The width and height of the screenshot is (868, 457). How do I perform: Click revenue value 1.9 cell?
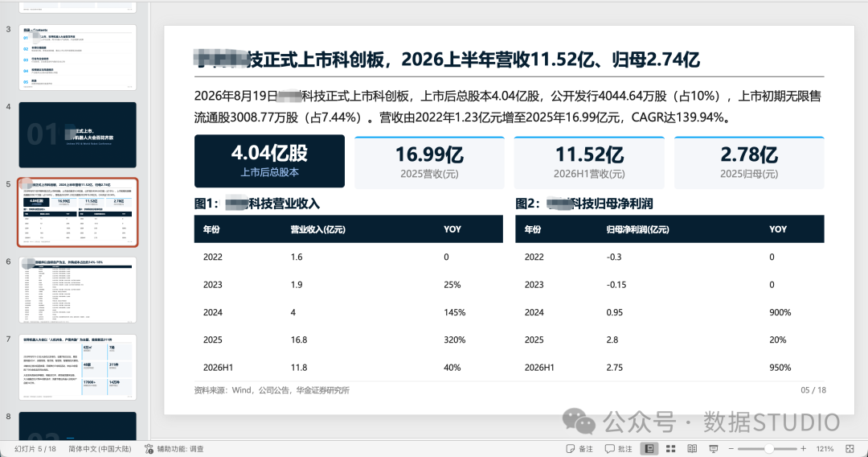tap(297, 285)
